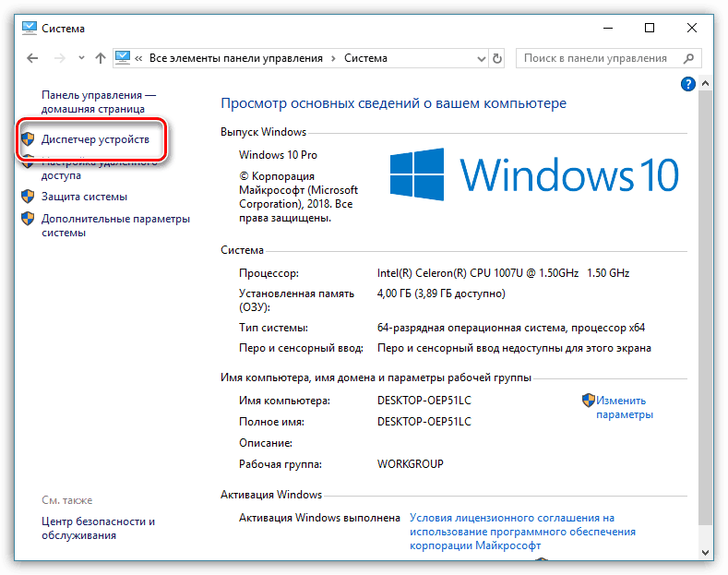Click the control panel search field
728x575 pixels.
tap(609, 58)
